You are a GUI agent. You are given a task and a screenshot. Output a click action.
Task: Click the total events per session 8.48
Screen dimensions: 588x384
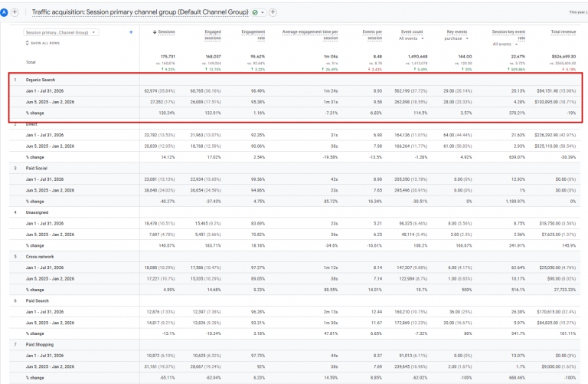pos(377,57)
